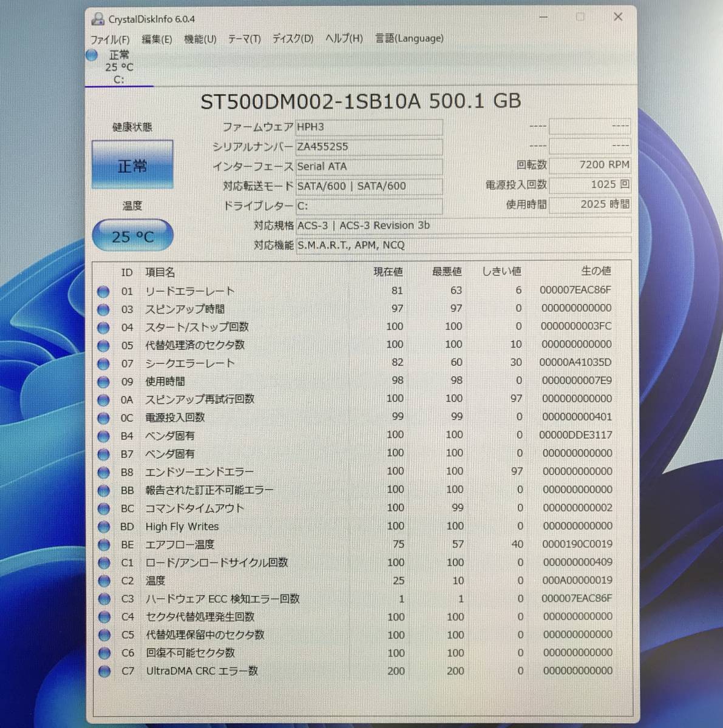Image resolution: width=723 pixels, height=728 pixels.
Task: Click the 25 °C temperature button
Action: pos(132,236)
